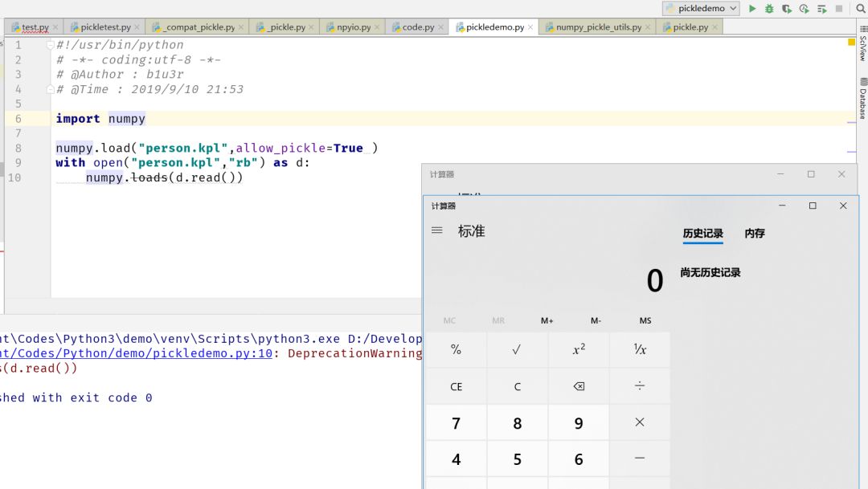Click the M+ memory add button
This screenshot has height=489, width=868.
click(547, 320)
